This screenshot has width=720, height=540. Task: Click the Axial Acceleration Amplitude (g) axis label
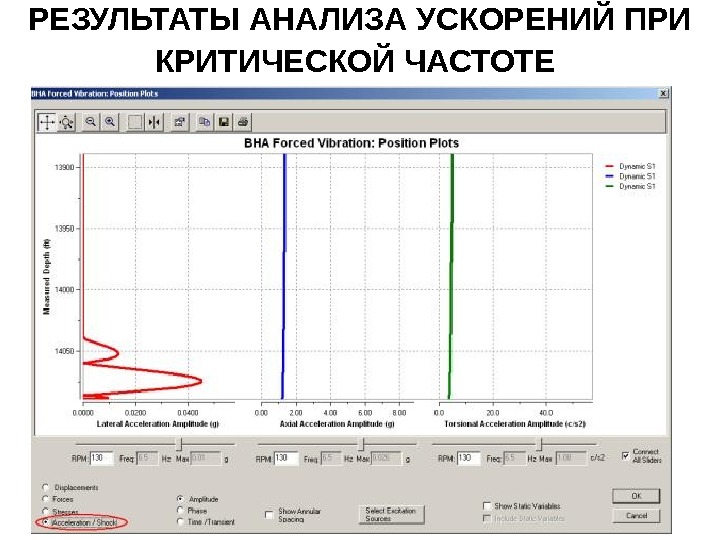337,424
